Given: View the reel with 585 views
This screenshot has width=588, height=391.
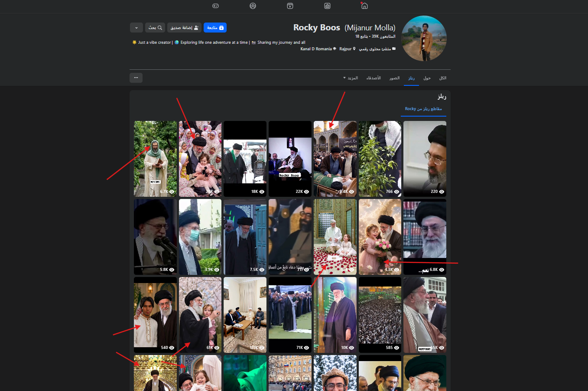Looking at the screenshot, I should (380, 315).
